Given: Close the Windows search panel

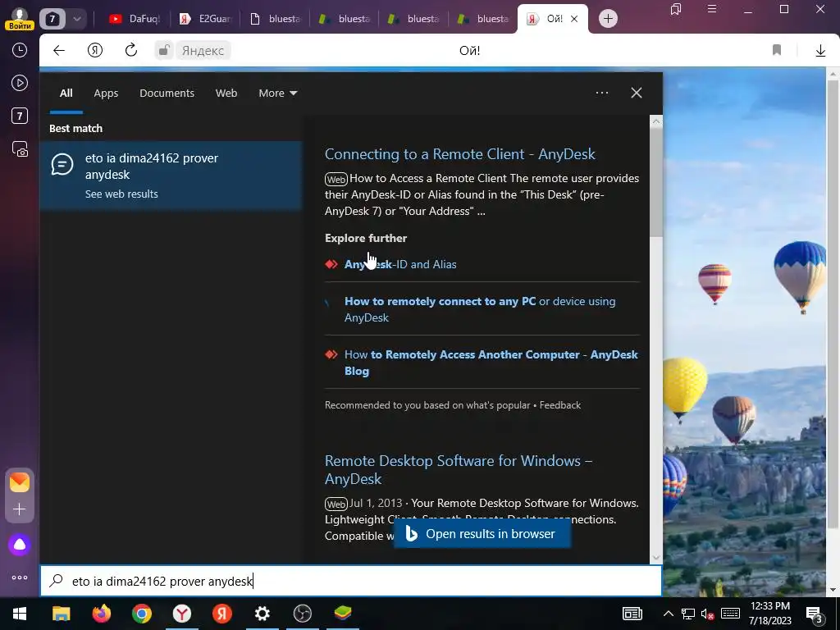Looking at the screenshot, I should pos(636,93).
